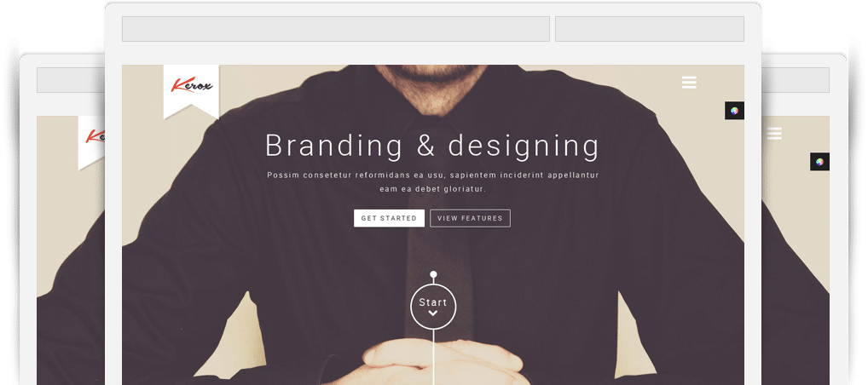
Task: Focus the short search field in the front window
Action: (x=650, y=29)
